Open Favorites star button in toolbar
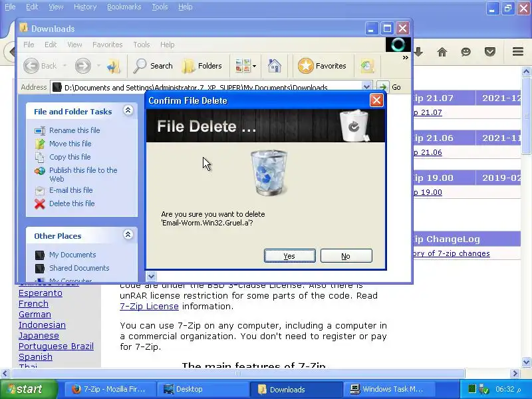Screen dimensions: 532x399 coord(322,65)
